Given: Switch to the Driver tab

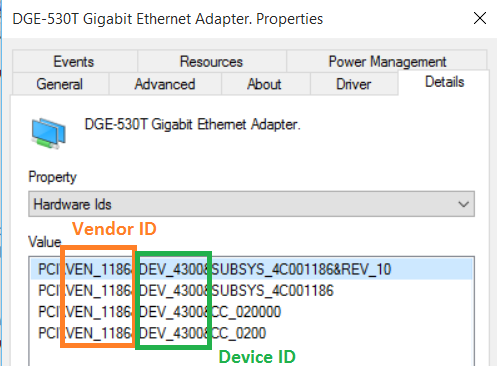Looking at the screenshot, I should (354, 84).
